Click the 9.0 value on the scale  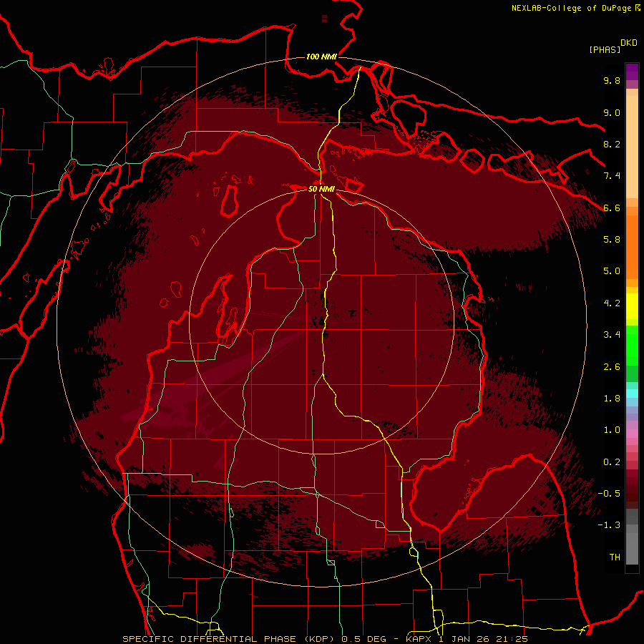click(x=612, y=112)
